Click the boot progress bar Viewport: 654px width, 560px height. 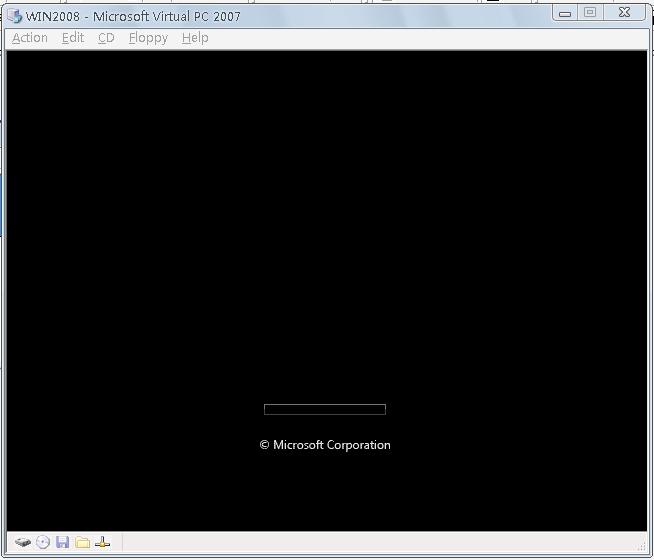click(x=324, y=409)
